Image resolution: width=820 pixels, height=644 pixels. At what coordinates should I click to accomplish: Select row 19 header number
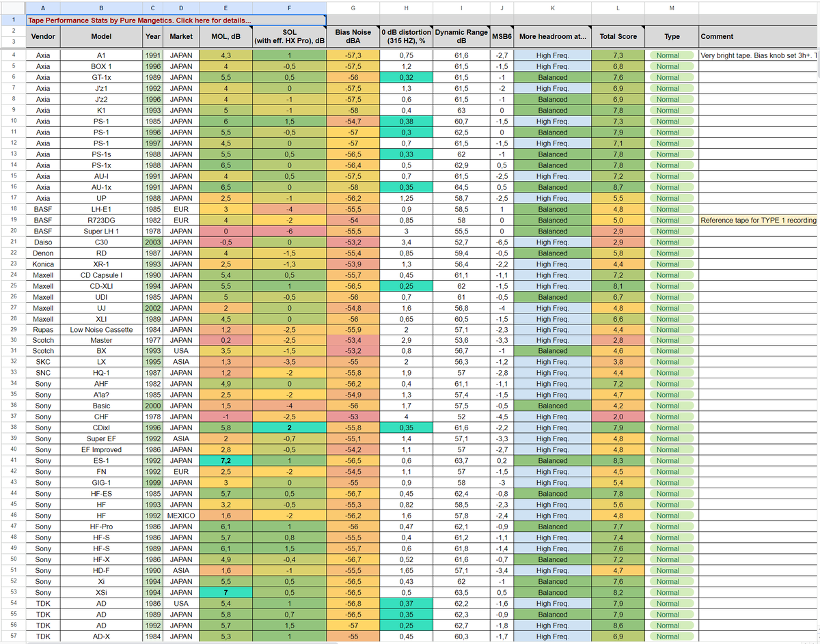click(x=12, y=220)
